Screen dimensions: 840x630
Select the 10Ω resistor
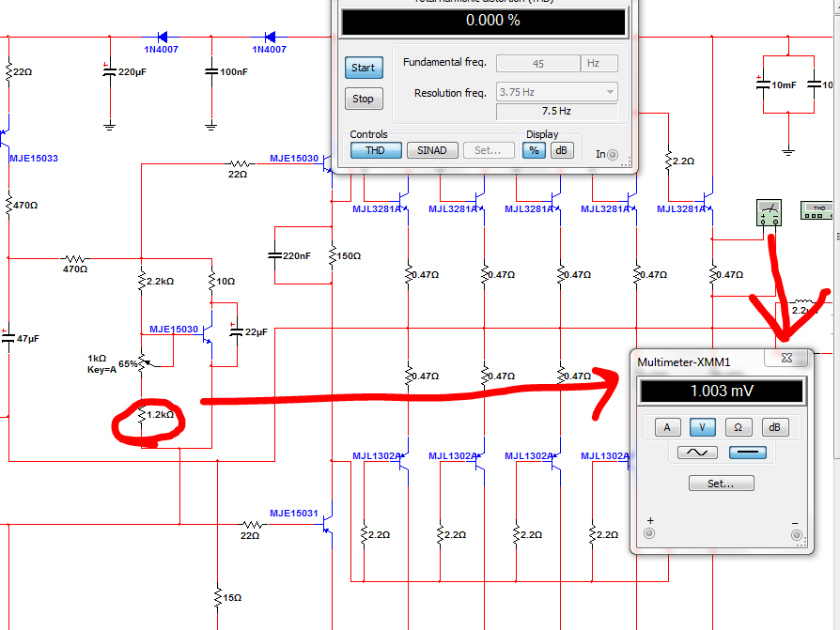point(211,281)
